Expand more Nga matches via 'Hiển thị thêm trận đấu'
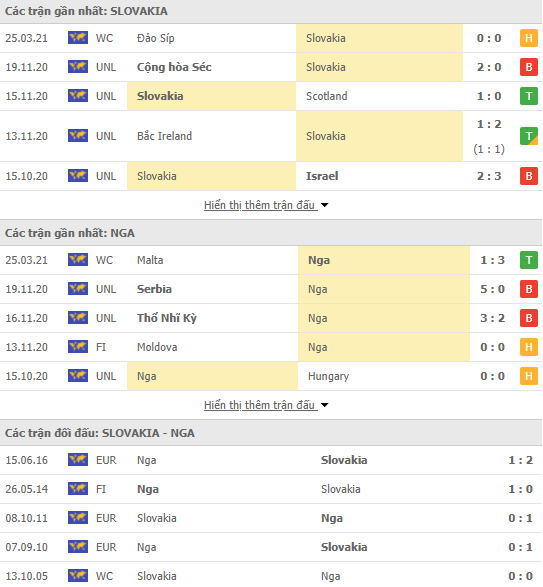Screen dimensions: 543x587 pyautogui.click(x=260, y=405)
